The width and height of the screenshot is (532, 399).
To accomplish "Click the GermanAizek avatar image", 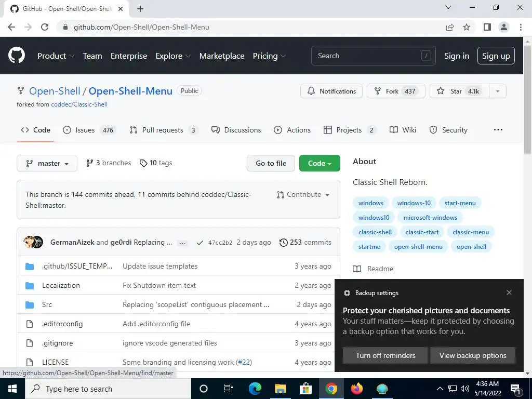I will click(29, 242).
